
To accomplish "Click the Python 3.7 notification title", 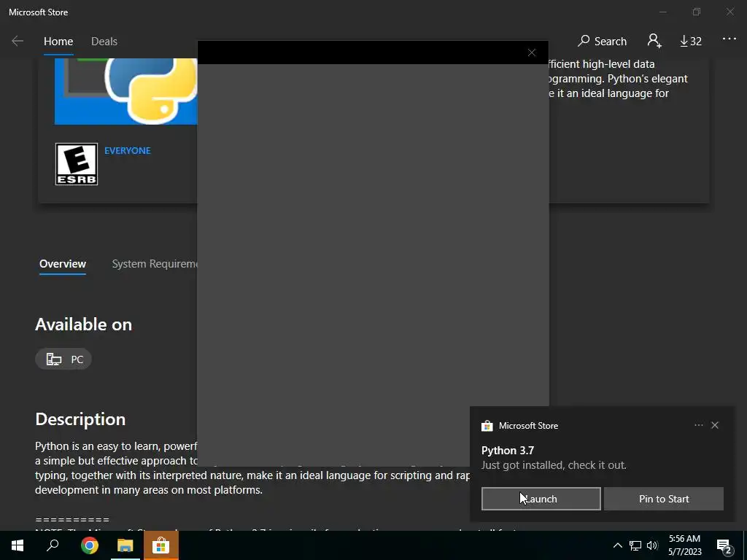I will tap(508, 451).
